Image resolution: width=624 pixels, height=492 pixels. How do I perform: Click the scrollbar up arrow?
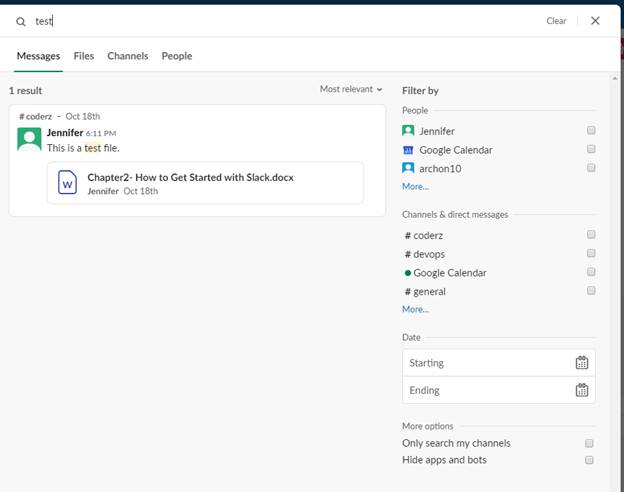pos(615,78)
